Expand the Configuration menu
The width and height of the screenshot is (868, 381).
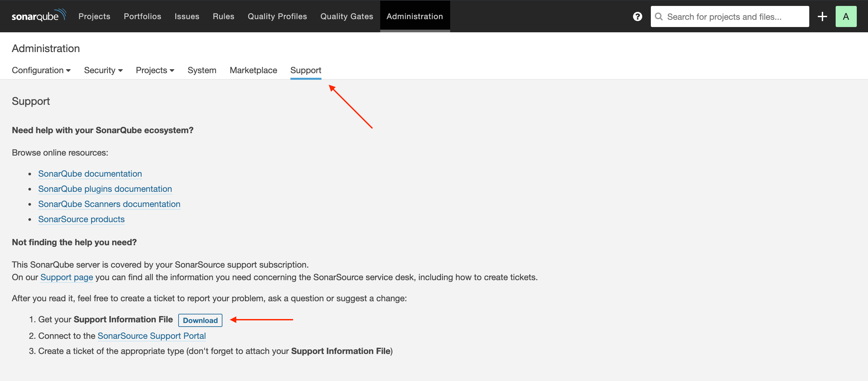(x=41, y=70)
